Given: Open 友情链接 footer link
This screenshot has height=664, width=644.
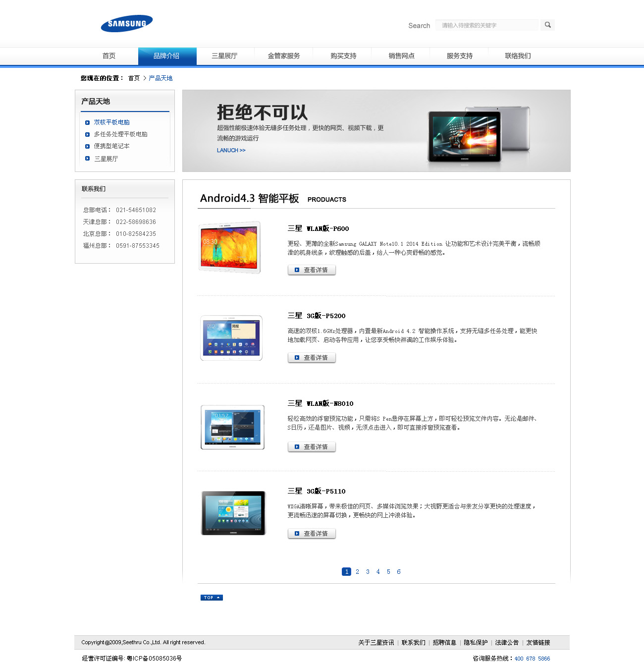Looking at the screenshot, I should [x=538, y=643].
